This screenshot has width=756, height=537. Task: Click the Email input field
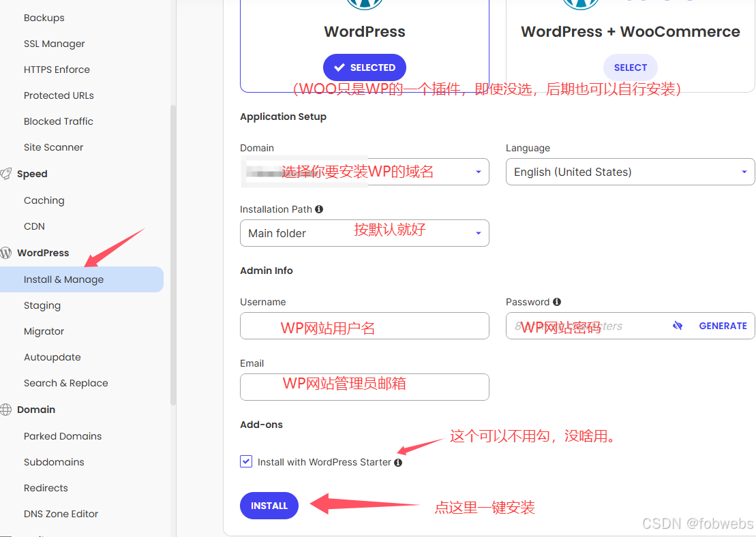click(365, 387)
